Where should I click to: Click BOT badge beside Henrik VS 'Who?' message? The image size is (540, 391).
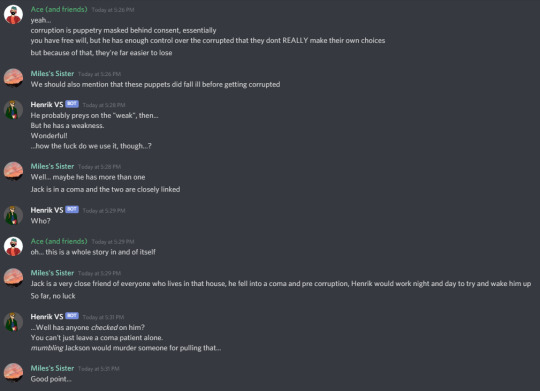click(72, 209)
